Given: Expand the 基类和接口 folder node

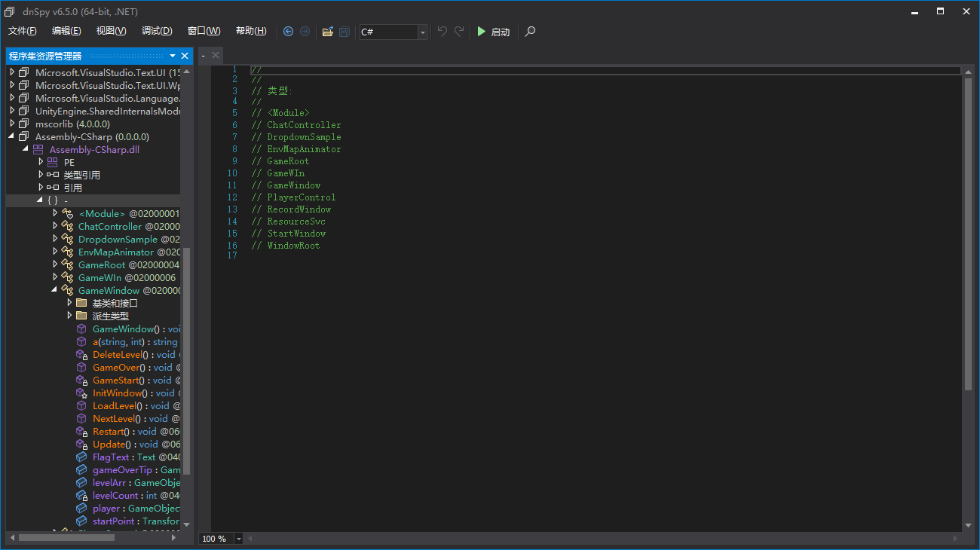Looking at the screenshot, I should coord(69,303).
